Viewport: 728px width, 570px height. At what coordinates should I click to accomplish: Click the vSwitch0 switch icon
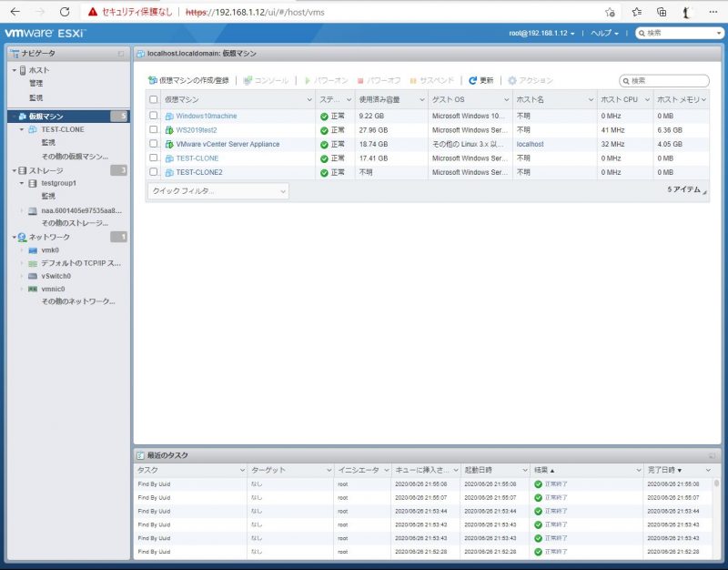(33, 277)
